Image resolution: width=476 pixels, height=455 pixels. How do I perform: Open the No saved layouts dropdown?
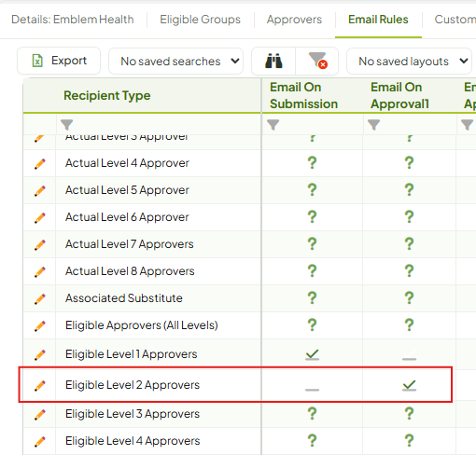point(409,62)
